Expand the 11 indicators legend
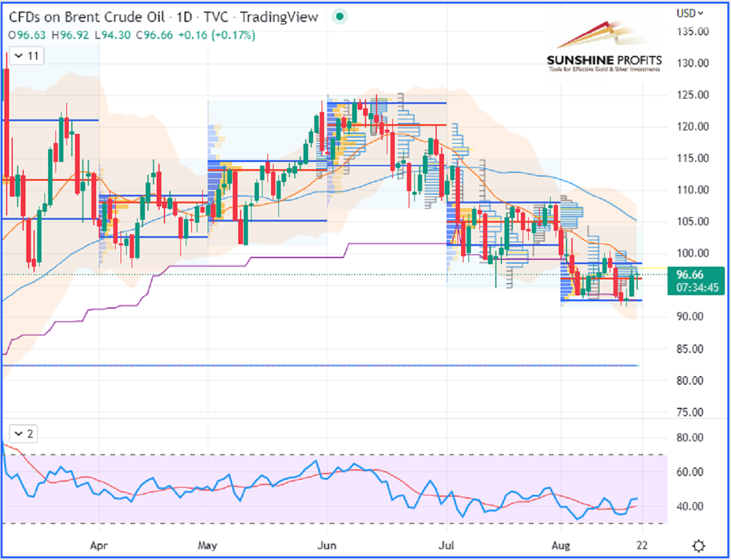The width and height of the screenshot is (731, 560). [x=26, y=56]
